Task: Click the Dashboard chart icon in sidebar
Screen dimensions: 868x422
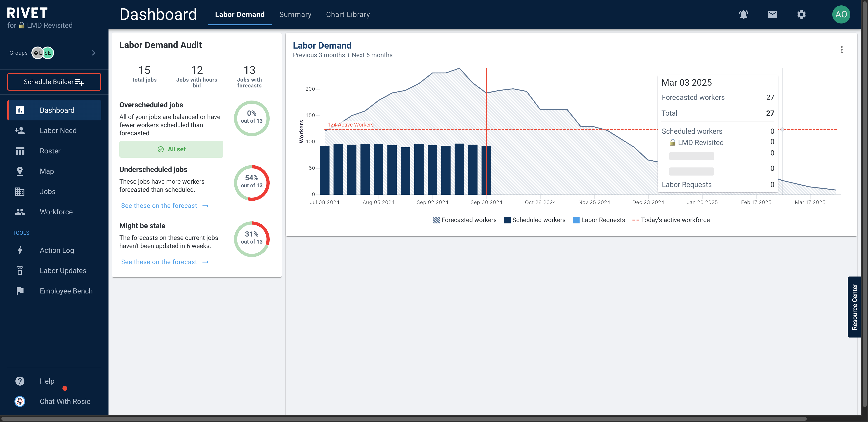Action: click(20, 110)
